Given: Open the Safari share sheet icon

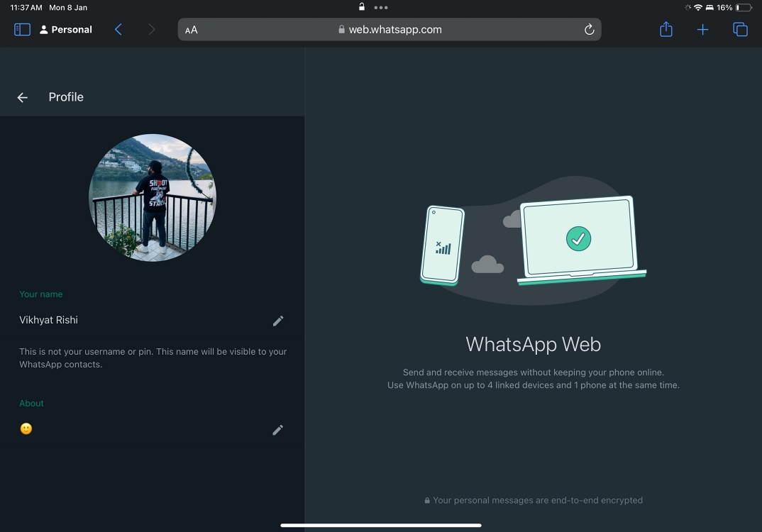Looking at the screenshot, I should coord(666,29).
